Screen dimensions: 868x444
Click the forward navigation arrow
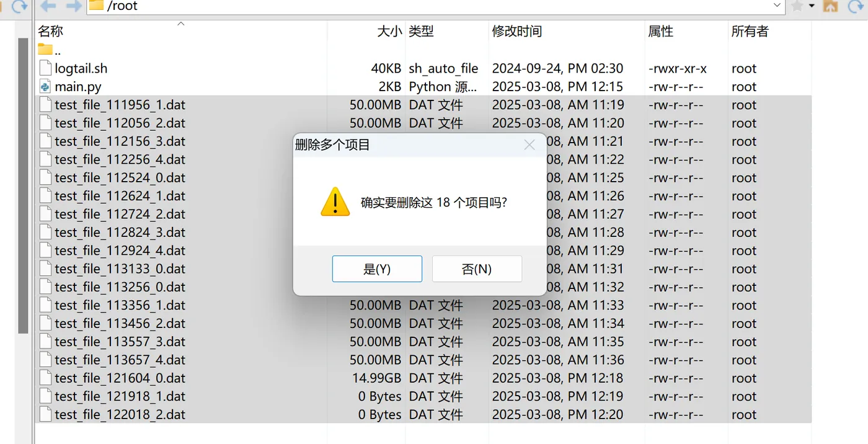point(73,6)
